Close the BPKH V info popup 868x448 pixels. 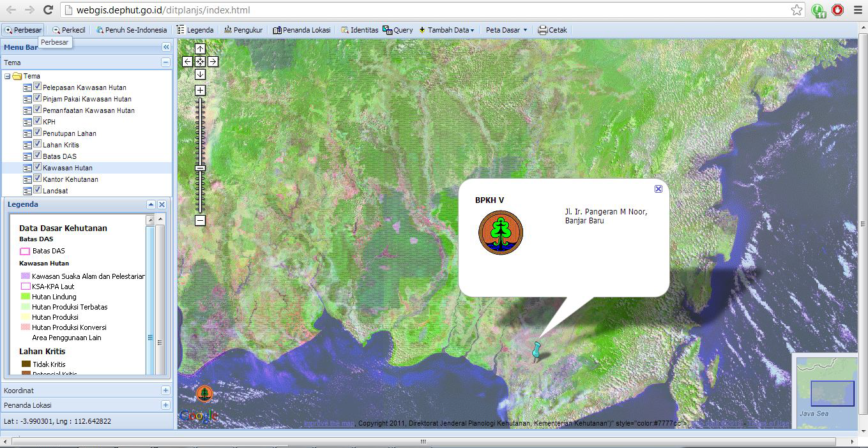point(659,188)
